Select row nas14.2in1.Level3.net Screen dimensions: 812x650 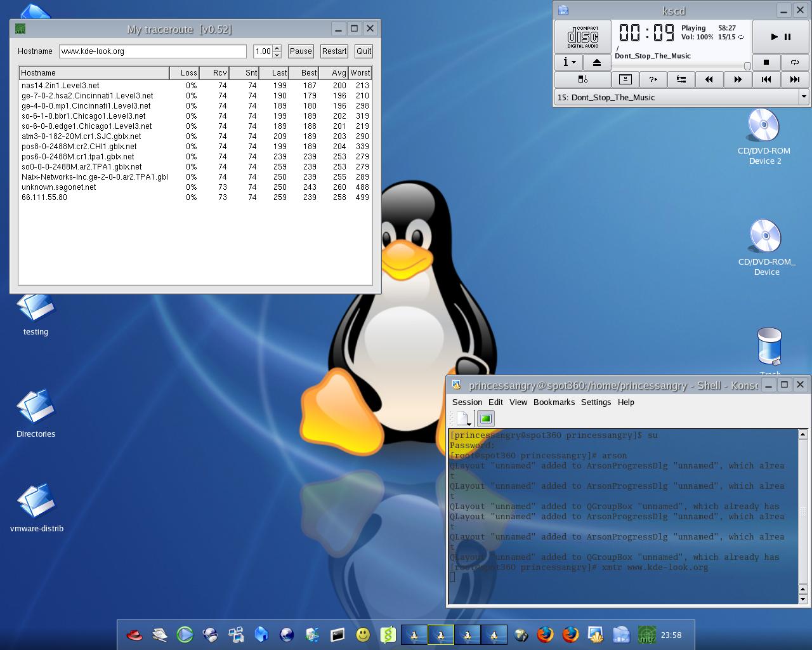tap(195, 86)
